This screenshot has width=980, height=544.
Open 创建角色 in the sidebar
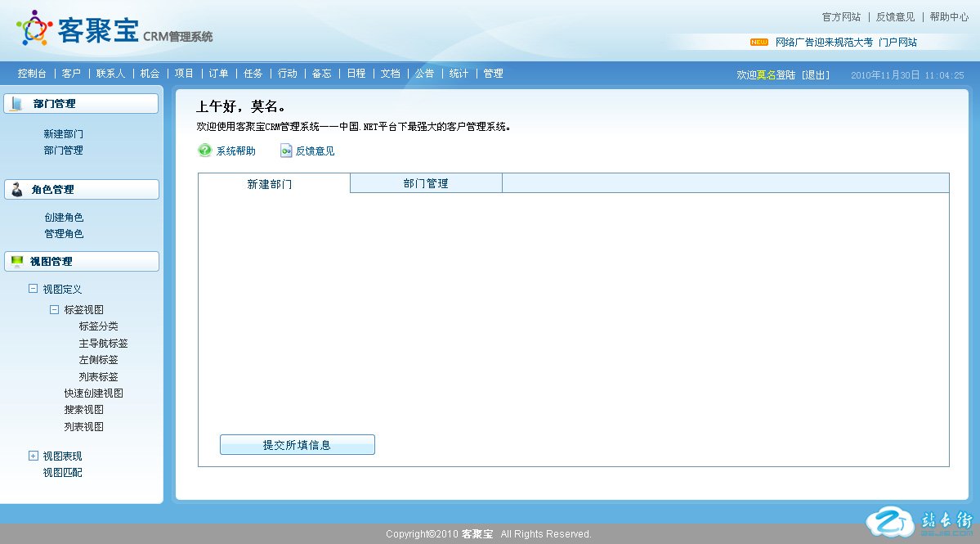point(64,218)
